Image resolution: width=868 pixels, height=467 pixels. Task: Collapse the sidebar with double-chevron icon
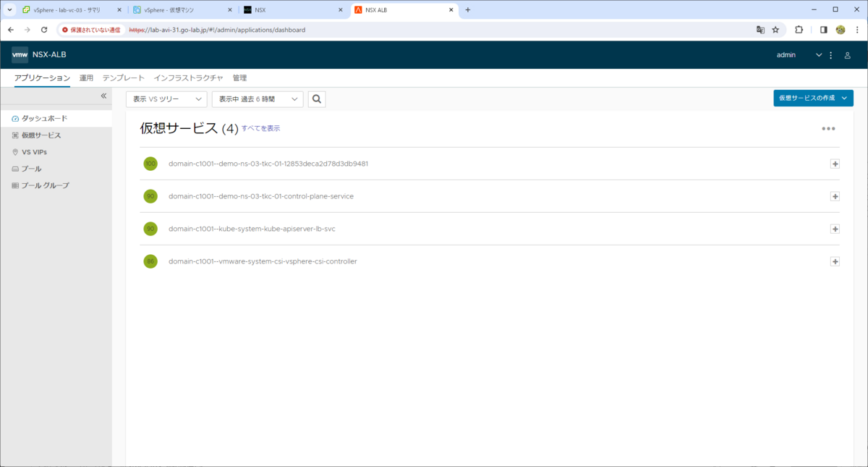click(103, 96)
